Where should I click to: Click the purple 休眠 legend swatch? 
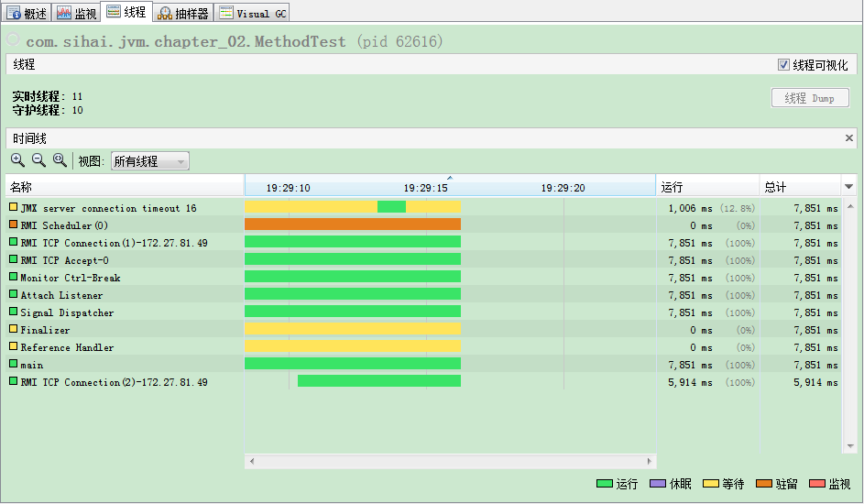coord(658,484)
